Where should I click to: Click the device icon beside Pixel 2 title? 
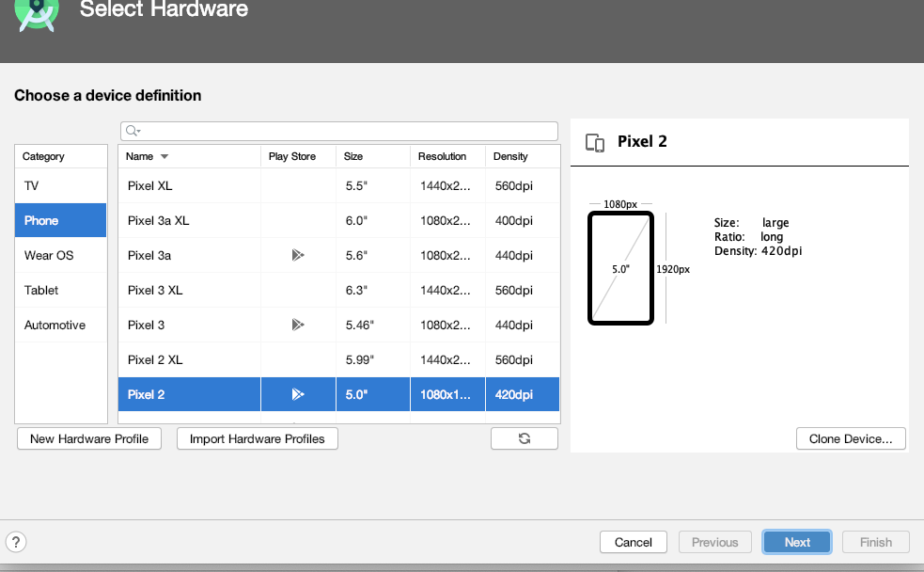pyautogui.click(x=595, y=143)
